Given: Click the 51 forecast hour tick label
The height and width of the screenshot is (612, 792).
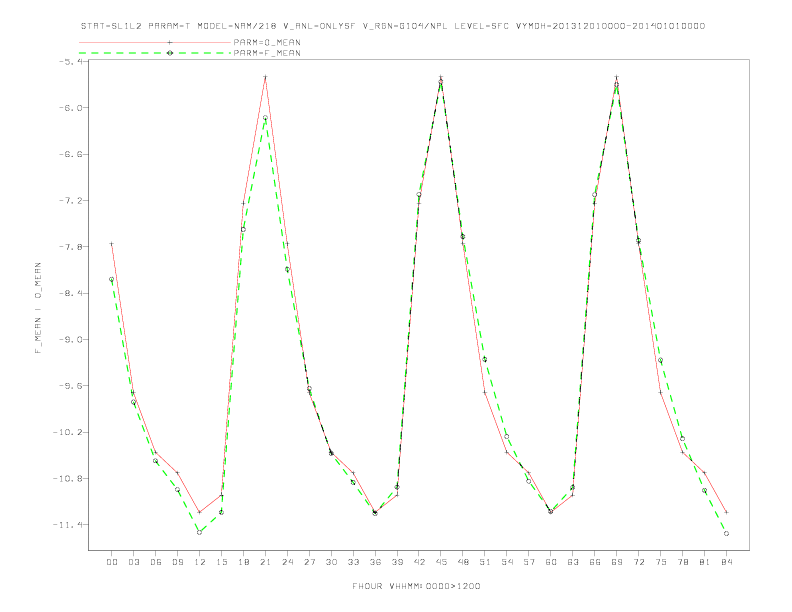Looking at the screenshot, I should click(485, 562).
